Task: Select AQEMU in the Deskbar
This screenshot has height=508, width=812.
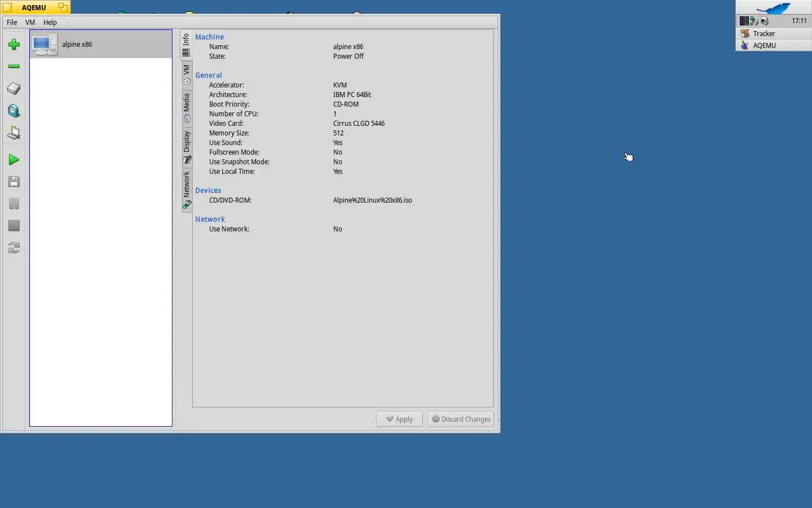Action: [774, 45]
